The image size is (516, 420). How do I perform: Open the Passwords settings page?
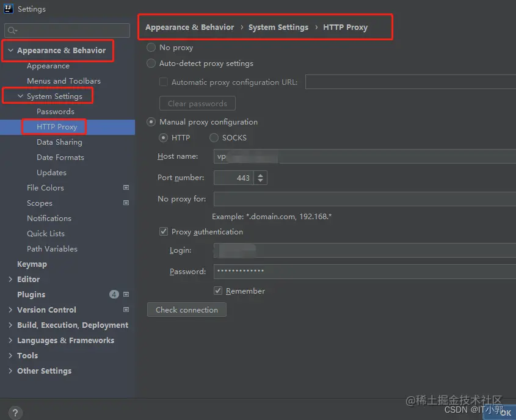56,112
